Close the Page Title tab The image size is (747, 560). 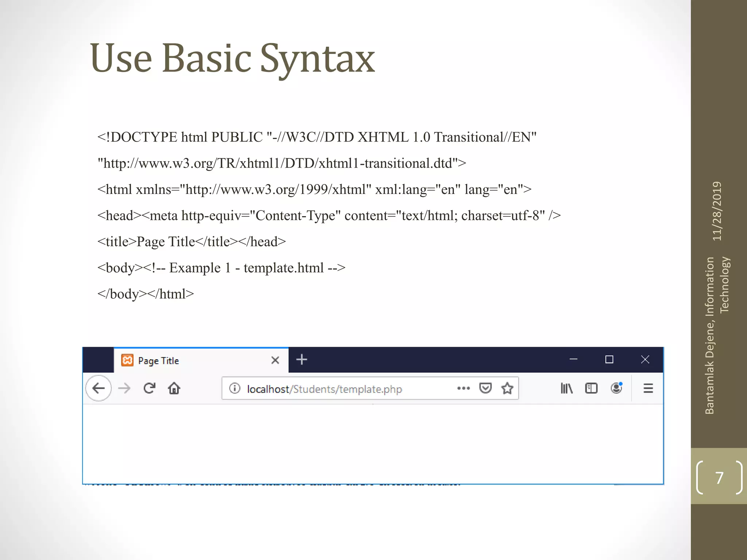pos(275,361)
